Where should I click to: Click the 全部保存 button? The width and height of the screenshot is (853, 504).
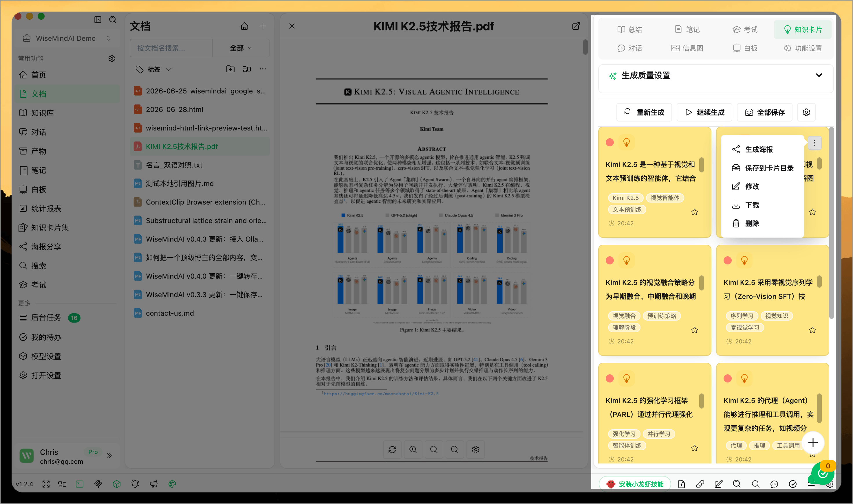pos(765,112)
